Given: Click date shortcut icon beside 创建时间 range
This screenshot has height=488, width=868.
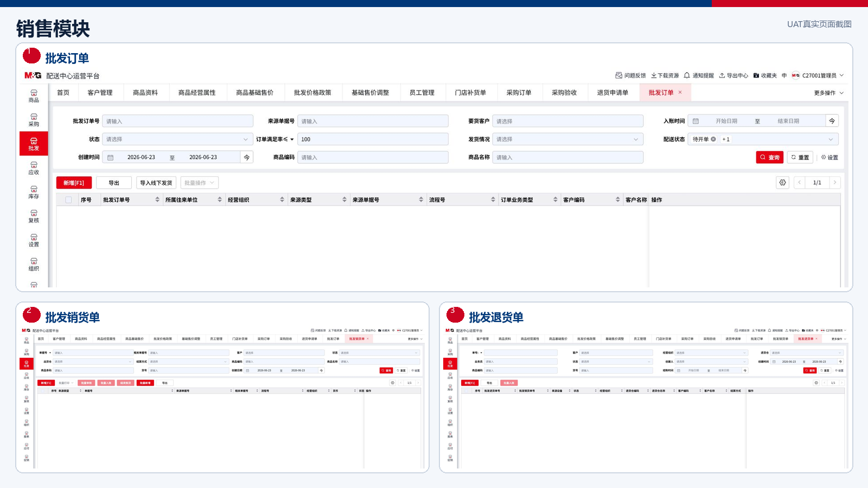Looking at the screenshot, I should point(247,157).
